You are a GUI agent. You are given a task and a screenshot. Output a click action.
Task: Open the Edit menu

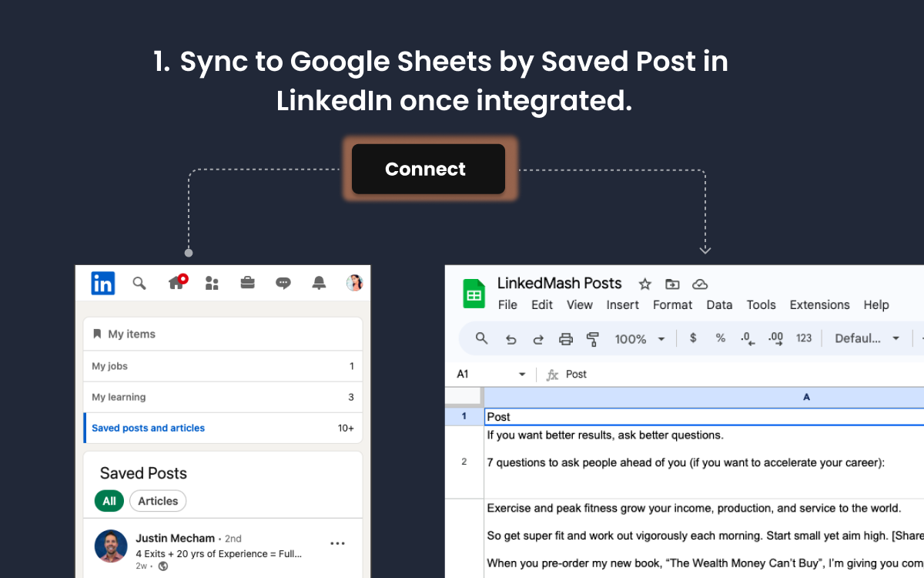pos(542,304)
